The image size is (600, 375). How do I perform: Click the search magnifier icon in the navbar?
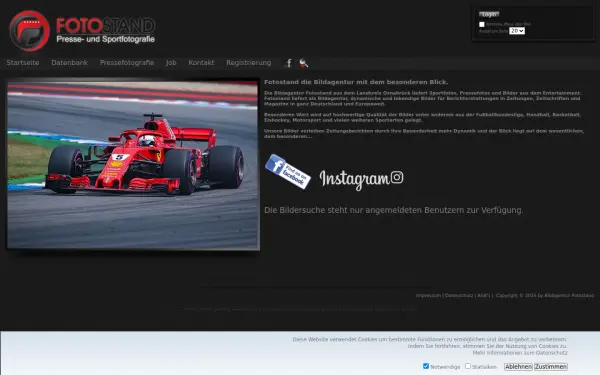coord(303,63)
